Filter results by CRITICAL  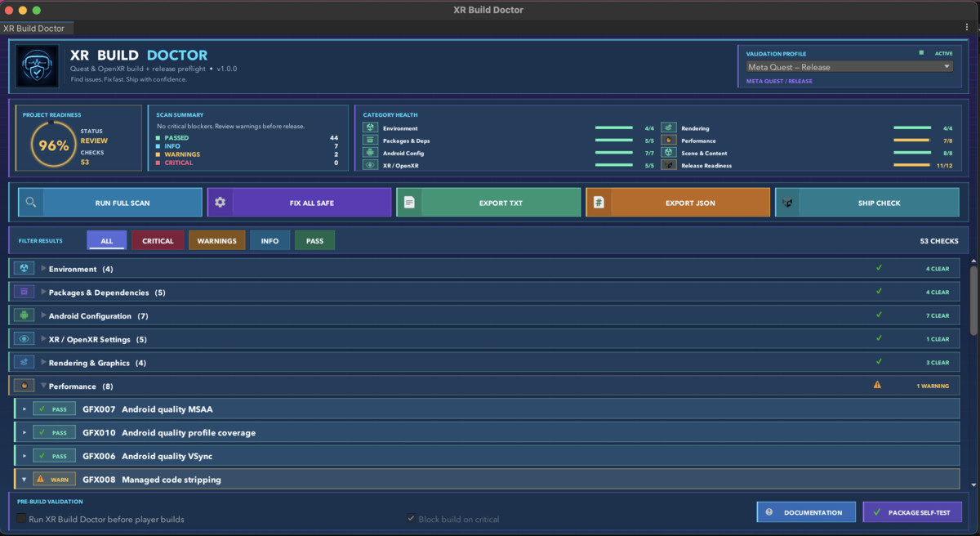[x=158, y=240]
